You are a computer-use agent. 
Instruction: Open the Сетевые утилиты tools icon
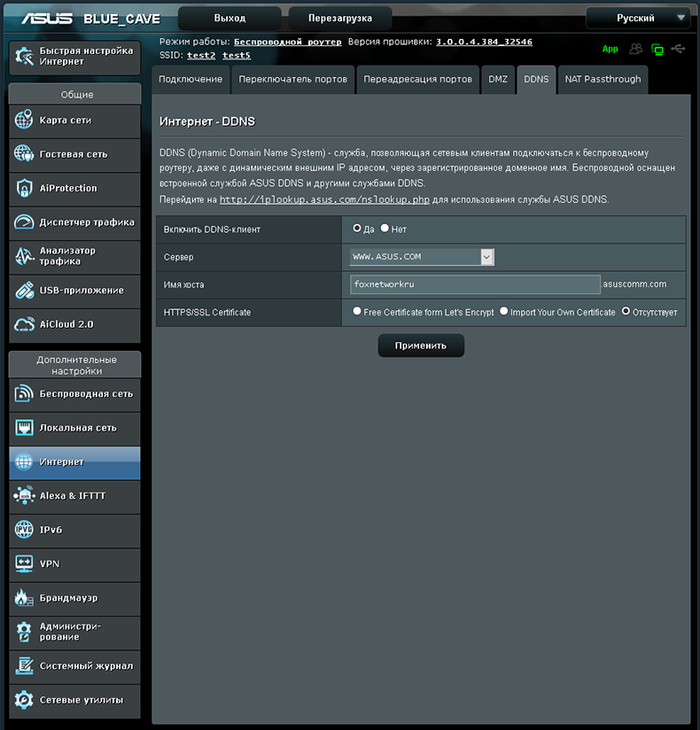[24, 700]
